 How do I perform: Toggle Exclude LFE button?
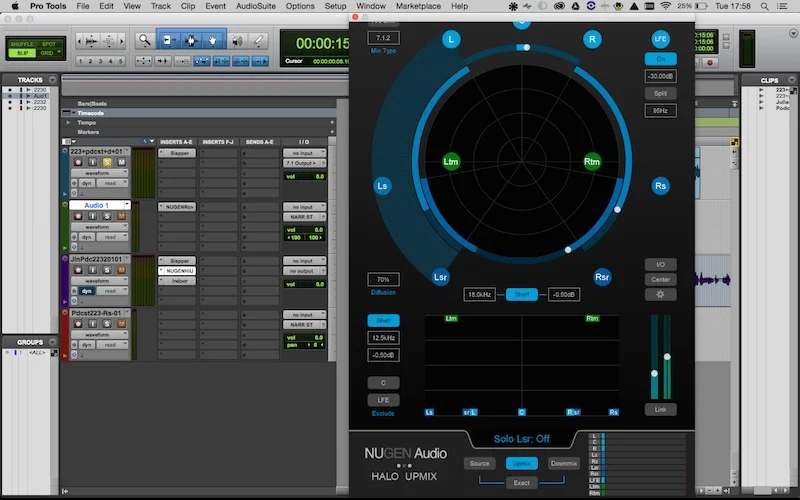(383, 400)
